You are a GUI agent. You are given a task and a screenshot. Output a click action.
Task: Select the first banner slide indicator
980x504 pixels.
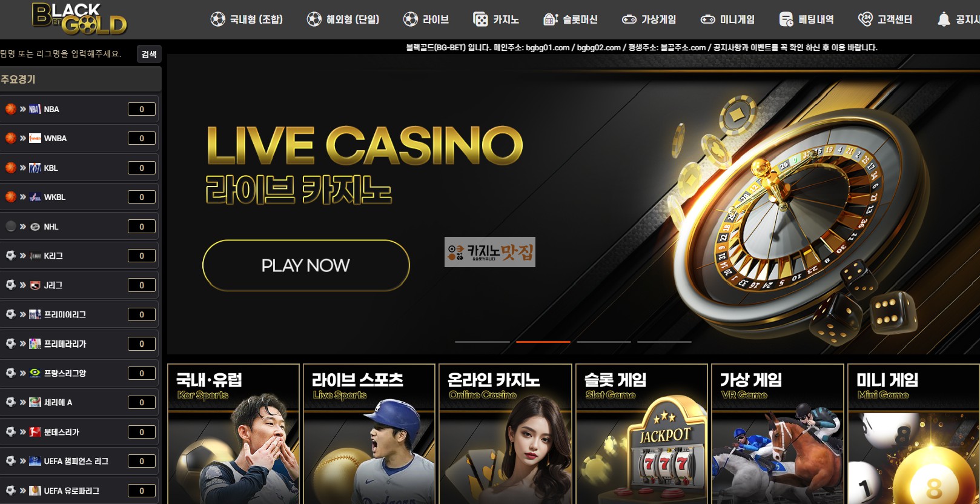[x=482, y=342]
